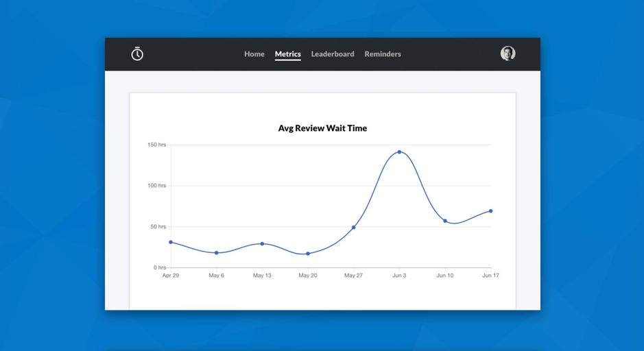Image resolution: width=644 pixels, height=351 pixels.
Task: Select the Metrics tab
Action: pos(288,53)
